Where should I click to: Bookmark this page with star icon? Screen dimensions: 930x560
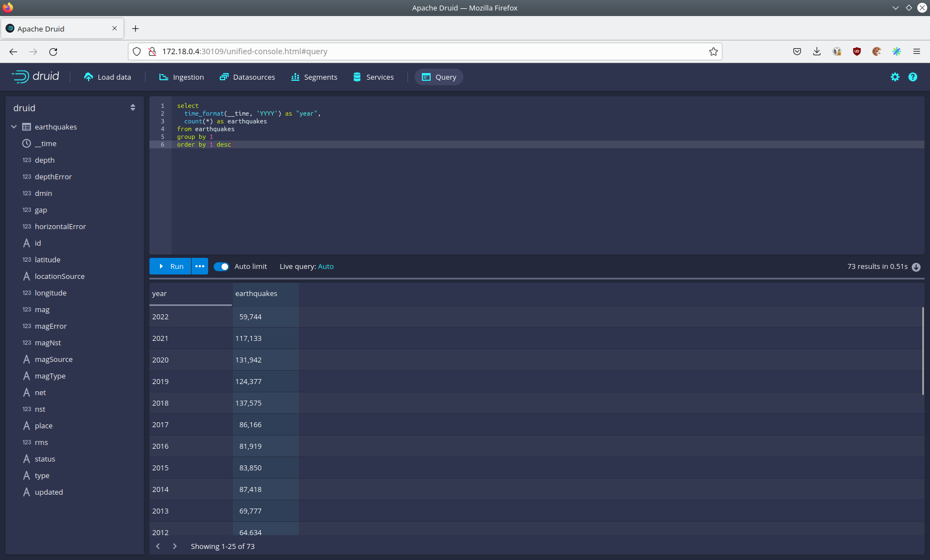(x=713, y=51)
